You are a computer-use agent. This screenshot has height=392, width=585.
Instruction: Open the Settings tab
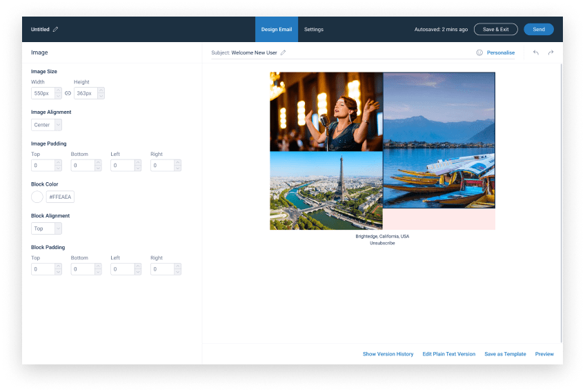pyautogui.click(x=314, y=30)
